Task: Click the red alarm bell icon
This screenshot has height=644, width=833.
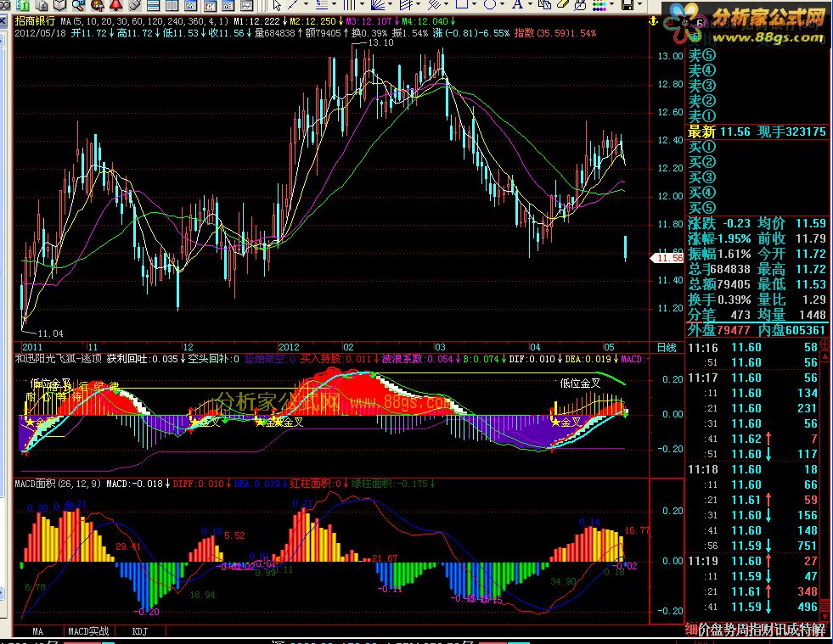Action: tap(115, 5)
